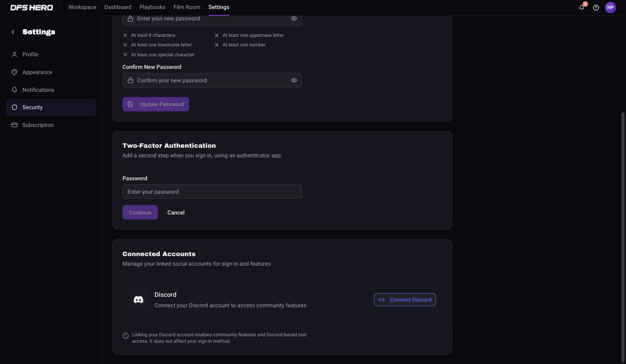This screenshot has height=364, width=626.
Task: Click the Connect Discord button
Action: [405, 300]
